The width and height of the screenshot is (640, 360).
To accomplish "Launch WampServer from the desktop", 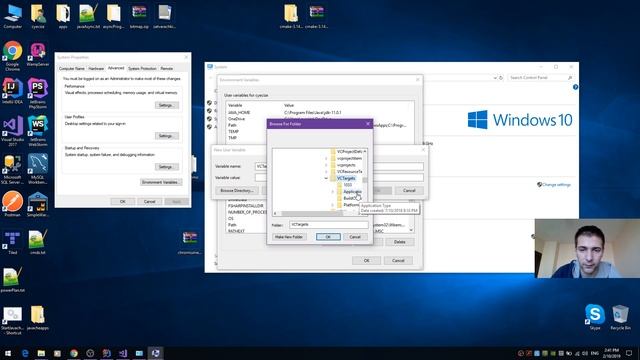I will (38, 54).
